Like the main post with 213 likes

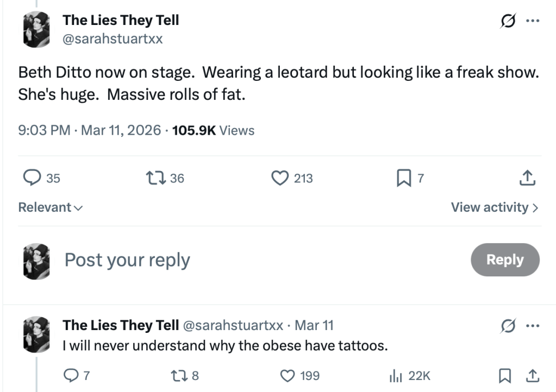280,178
